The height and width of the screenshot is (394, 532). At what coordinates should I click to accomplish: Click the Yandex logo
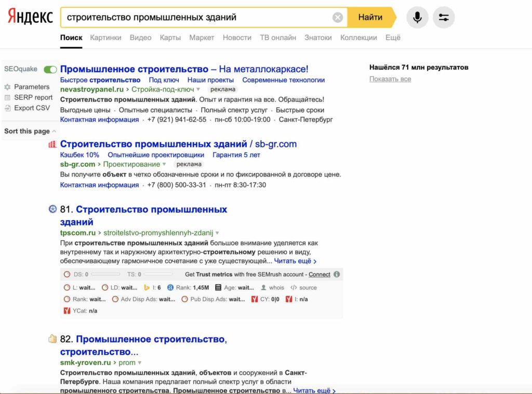click(x=30, y=17)
